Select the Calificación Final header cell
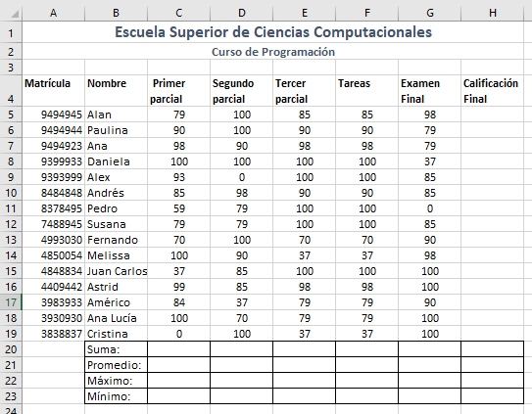 492,90
